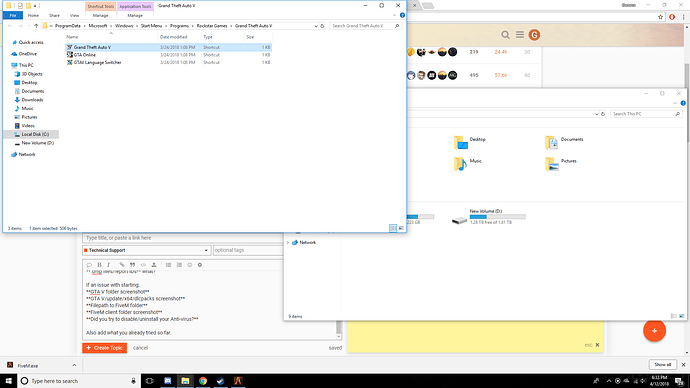Click Create Topic button
The width and height of the screenshot is (690, 388).
tap(104, 348)
